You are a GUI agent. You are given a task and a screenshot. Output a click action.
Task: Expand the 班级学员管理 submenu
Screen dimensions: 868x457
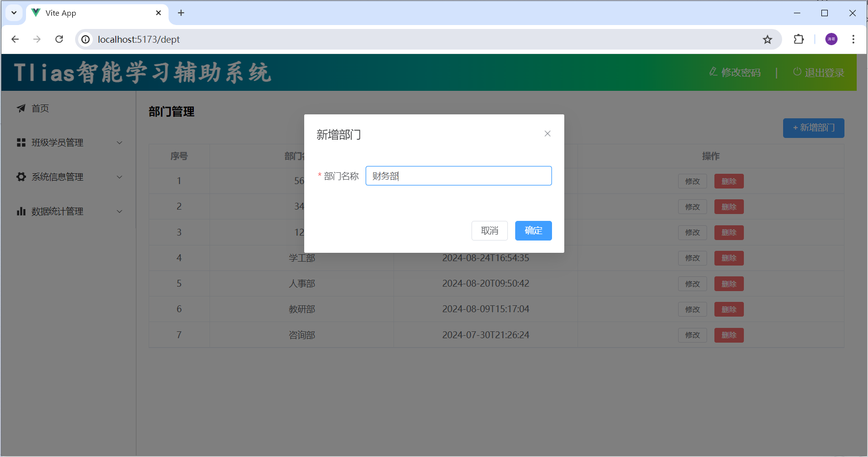[x=69, y=142]
